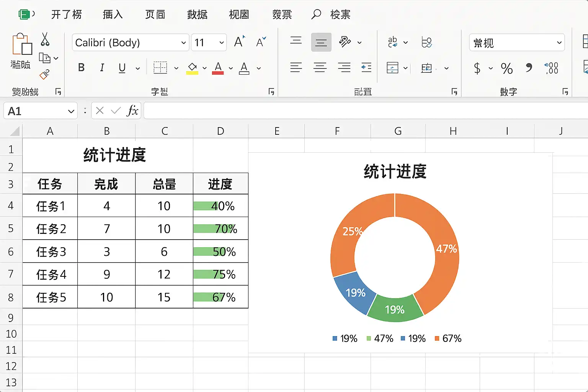Screen dimensions: 588x392
Task: Click the yellow fill color bar
Action: [192, 73]
